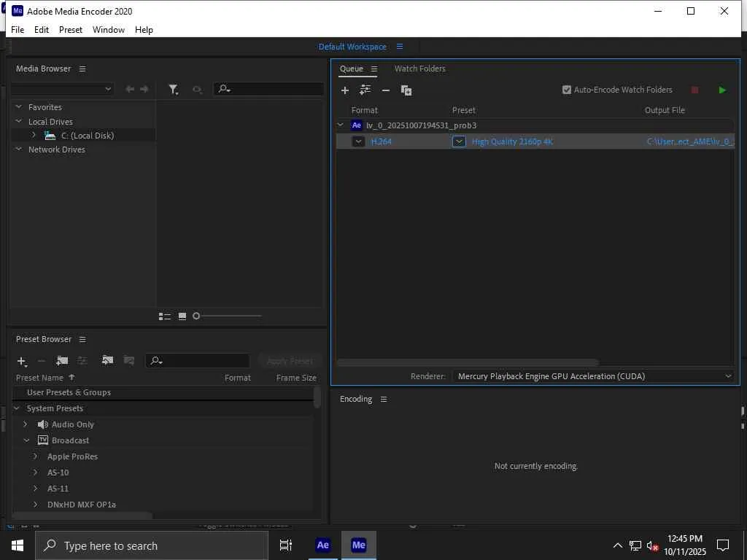The width and height of the screenshot is (747, 560).
Task: Open the High Quality 2160p 4K preset dropdown arrow
Action: tap(459, 141)
